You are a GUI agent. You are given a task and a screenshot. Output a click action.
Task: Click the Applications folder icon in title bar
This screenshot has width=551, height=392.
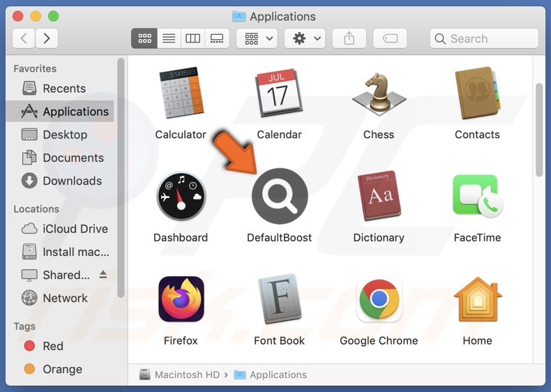point(239,16)
